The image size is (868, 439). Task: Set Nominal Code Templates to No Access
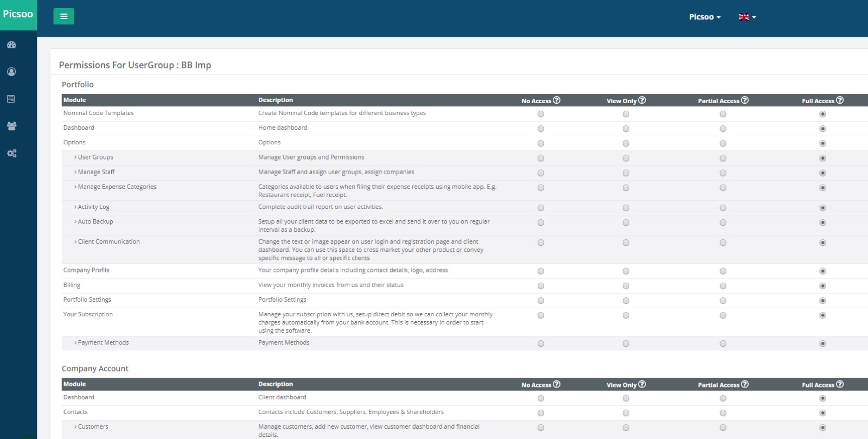click(x=541, y=114)
